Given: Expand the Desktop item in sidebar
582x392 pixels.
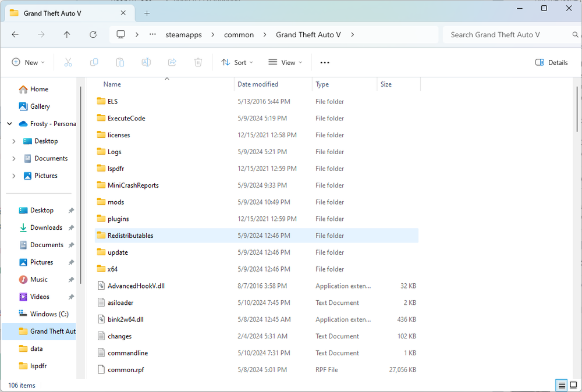Looking at the screenshot, I should click(14, 141).
